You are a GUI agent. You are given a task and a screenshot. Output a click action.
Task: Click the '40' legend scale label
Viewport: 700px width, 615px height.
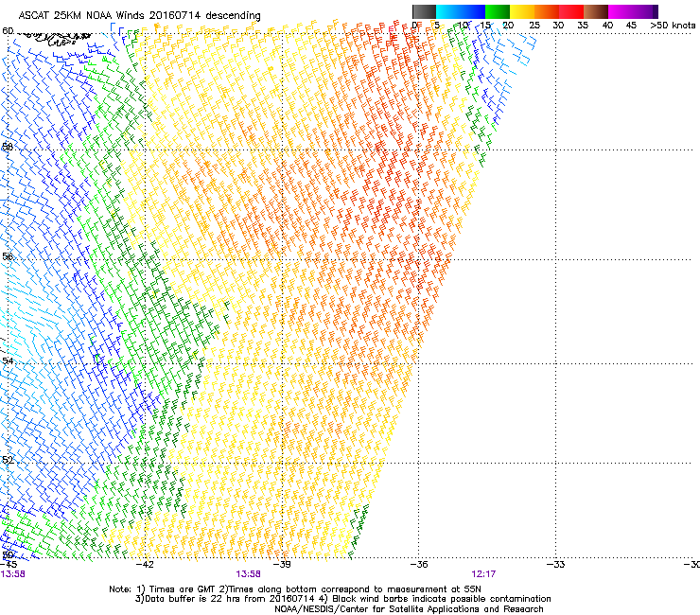tap(607, 25)
